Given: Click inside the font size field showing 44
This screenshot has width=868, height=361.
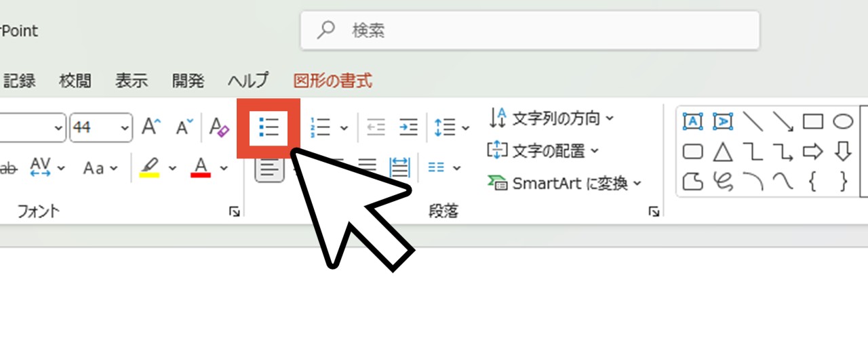Looking at the screenshot, I should tap(94, 127).
